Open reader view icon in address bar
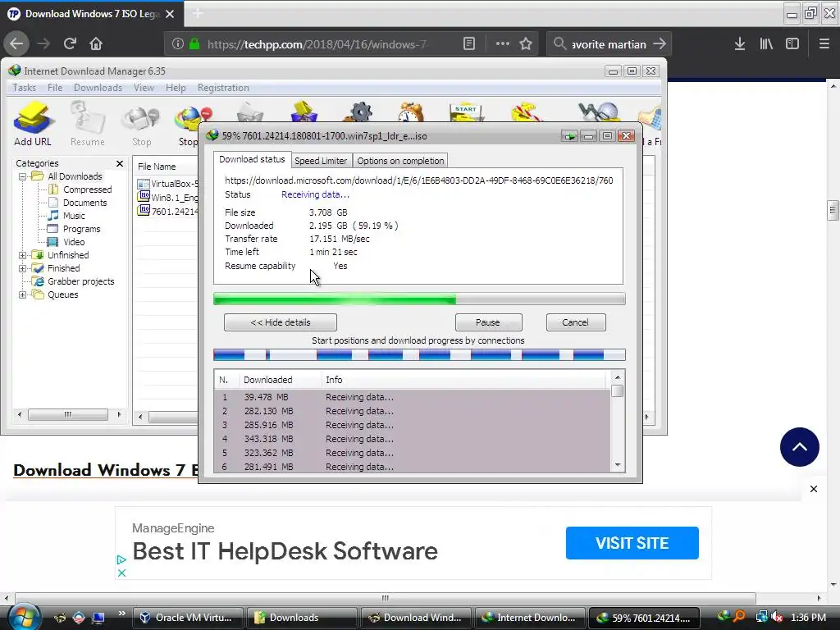This screenshot has height=630, width=840. 469,44
